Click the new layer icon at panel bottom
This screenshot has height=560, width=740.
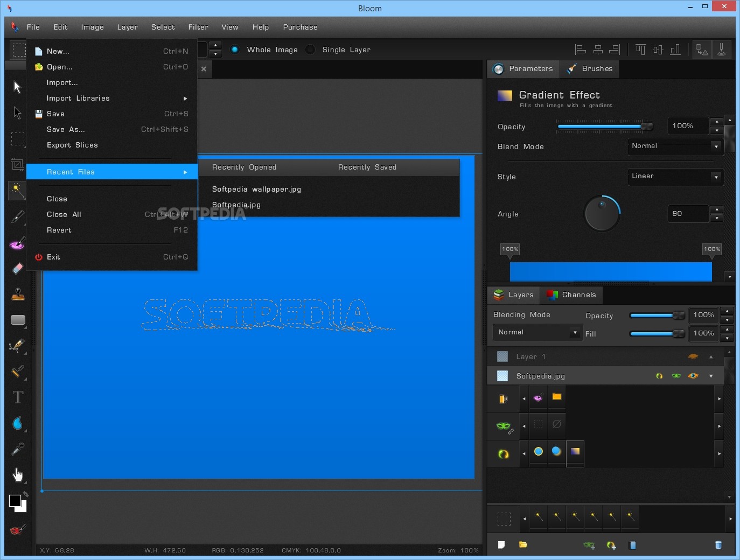coord(501,545)
